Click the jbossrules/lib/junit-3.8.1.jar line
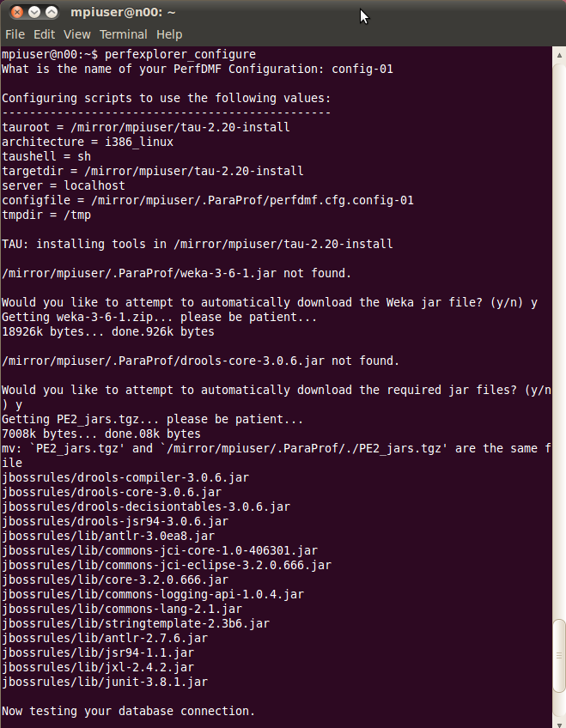Image resolution: width=566 pixels, height=728 pixels. [105, 682]
